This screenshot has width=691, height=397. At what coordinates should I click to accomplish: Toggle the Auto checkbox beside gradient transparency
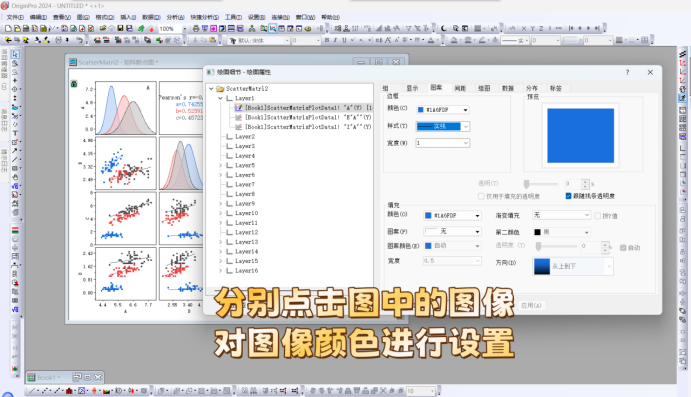pyautogui.click(x=623, y=248)
